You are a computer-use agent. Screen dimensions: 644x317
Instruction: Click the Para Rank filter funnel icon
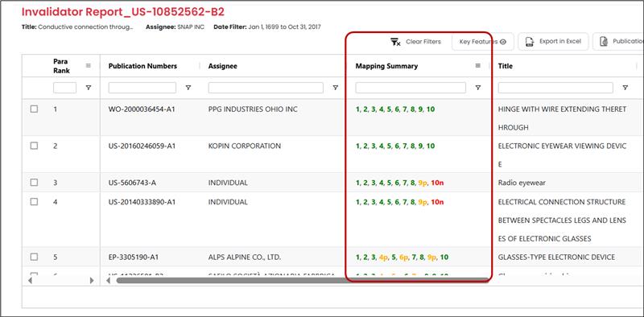(89, 88)
